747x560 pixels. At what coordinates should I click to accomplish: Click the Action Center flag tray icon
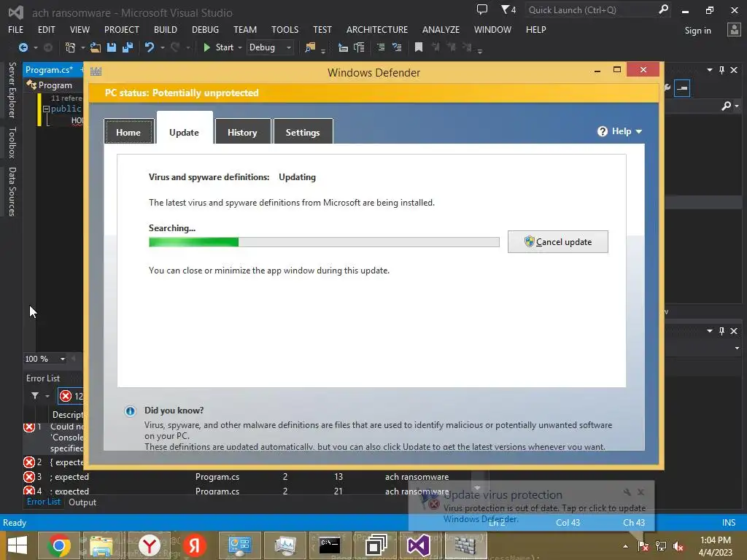click(x=643, y=546)
